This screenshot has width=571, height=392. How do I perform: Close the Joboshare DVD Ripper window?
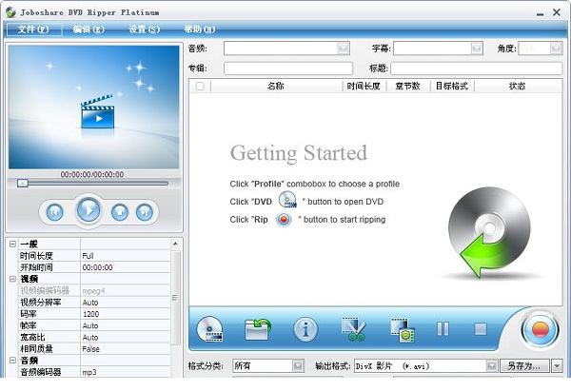coord(557,12)
